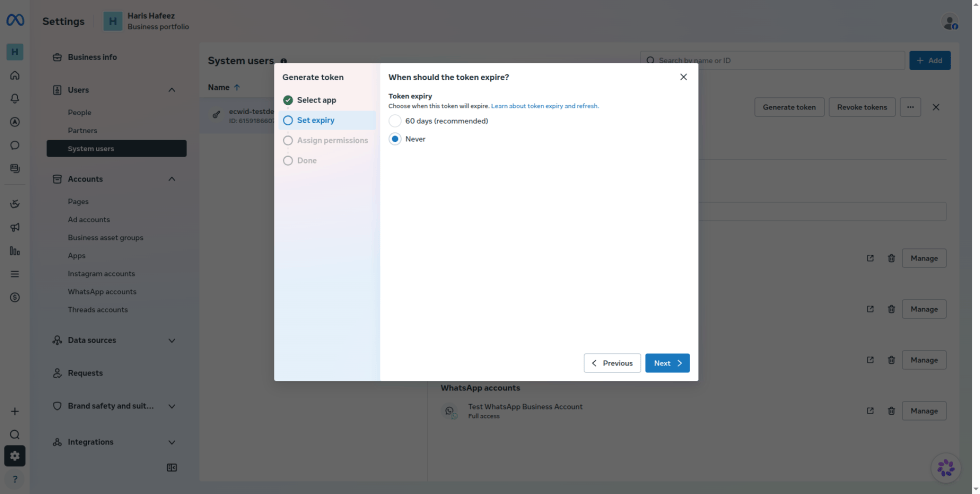The width and height of the screenshot is (980, 494).
Task: Delete the WhatsApp Business Account via its trash icon
Action: coord(891,411)
